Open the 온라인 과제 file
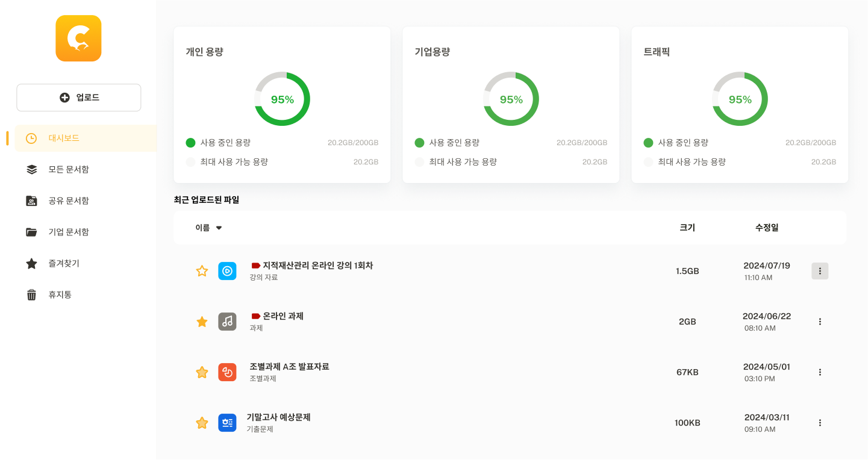This screenshot has width=868, height=460. tap(283, 316)
